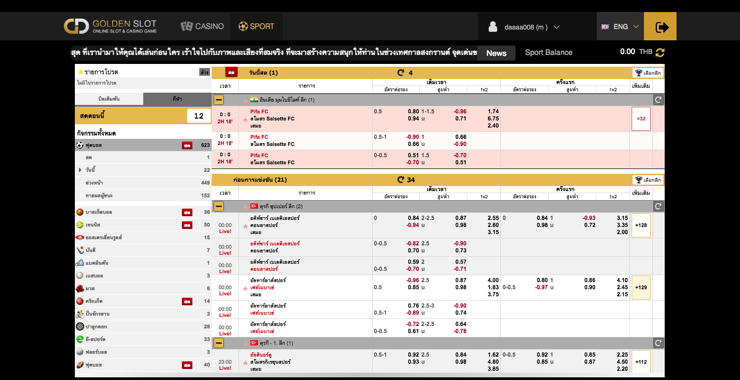Select the 6.75 odds in the Pifa FC match

tap(493, 118)
